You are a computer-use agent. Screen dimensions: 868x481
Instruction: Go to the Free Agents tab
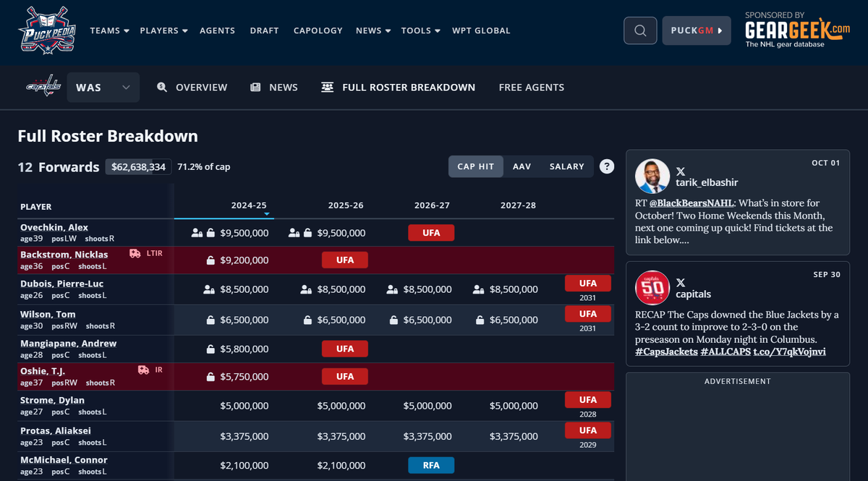(x=532, y=87)
